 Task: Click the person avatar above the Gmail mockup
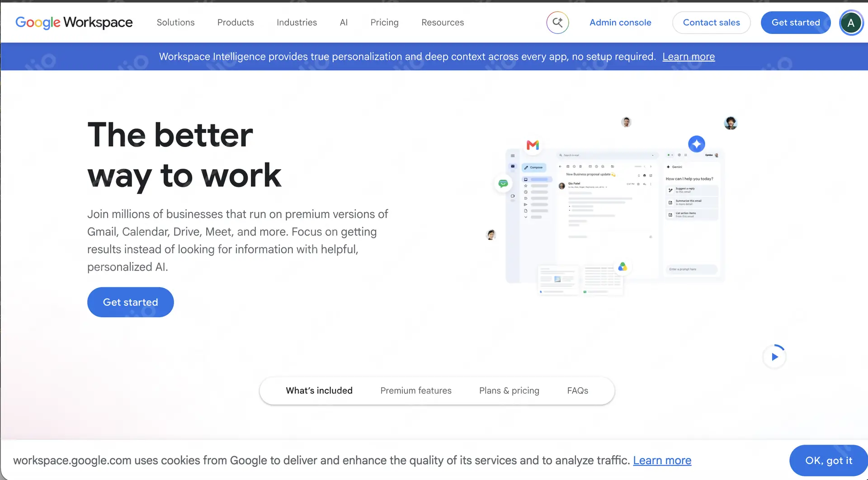(626, 122)
